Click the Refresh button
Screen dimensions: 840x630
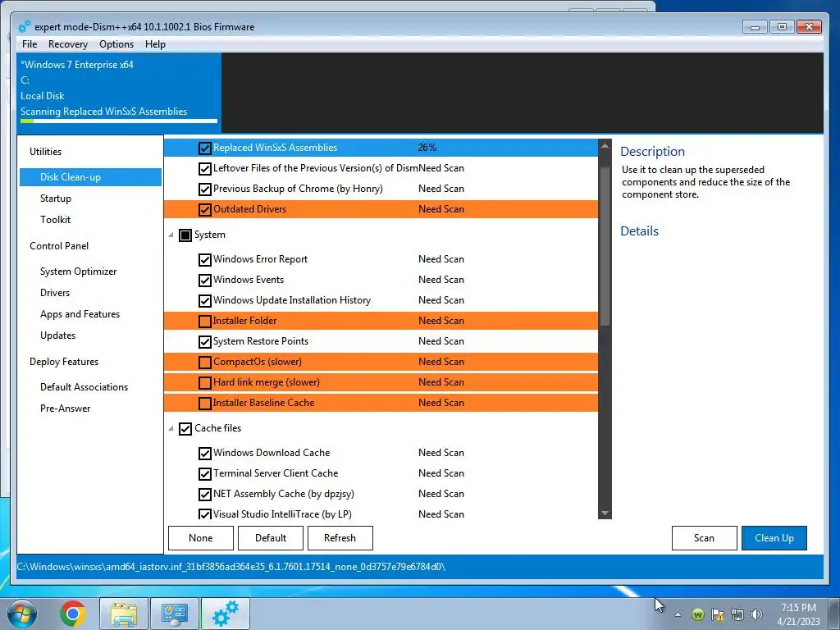click(340, 538)
